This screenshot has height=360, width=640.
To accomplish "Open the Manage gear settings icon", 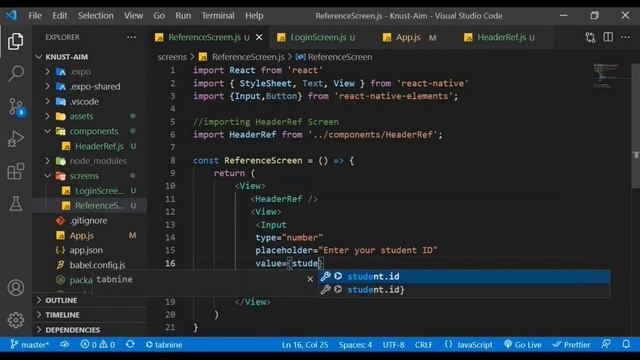I will click(16, 320).
